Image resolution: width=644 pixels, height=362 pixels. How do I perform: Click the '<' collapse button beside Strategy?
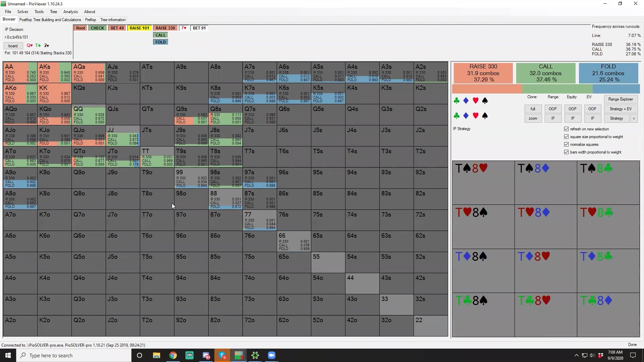(x=634, y=118)
